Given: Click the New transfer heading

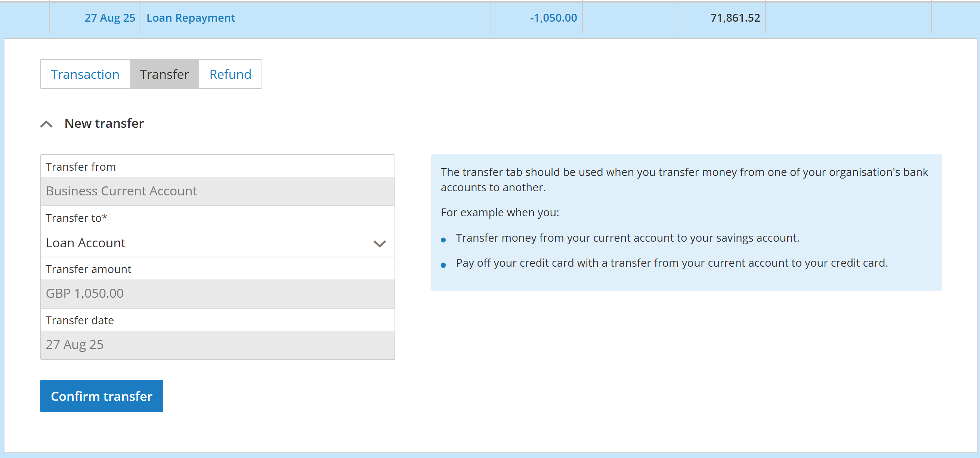Looking at the screenshot, I should (x=104, y=123).
